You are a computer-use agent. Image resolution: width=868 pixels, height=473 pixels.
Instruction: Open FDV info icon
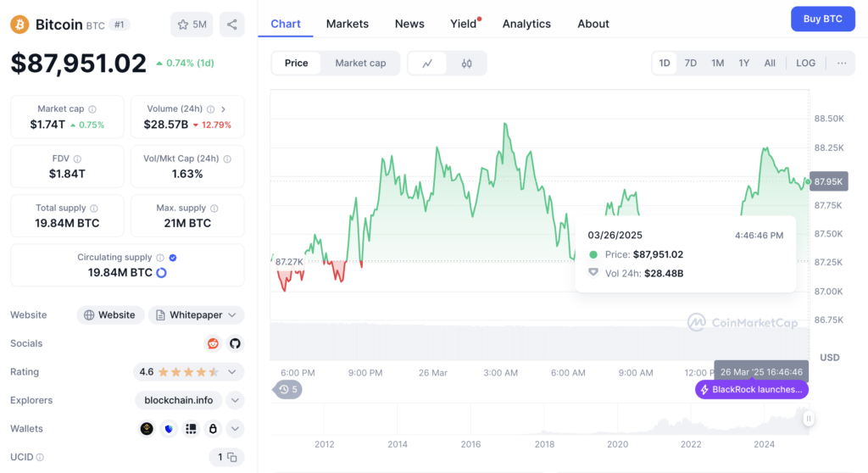click(x=77, y=159)
